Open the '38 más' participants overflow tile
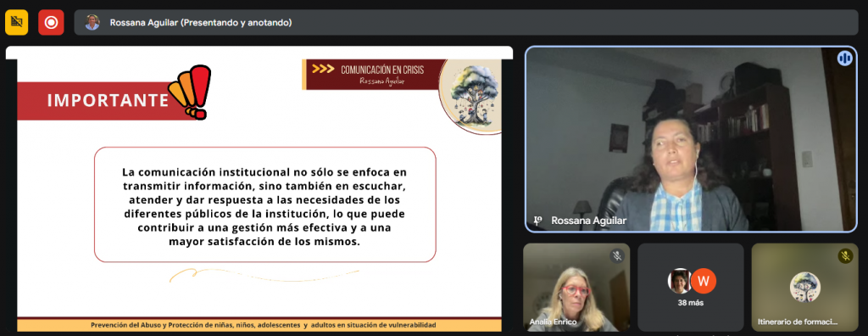Viewport: 868px width, 336px height. click(690, 287)
